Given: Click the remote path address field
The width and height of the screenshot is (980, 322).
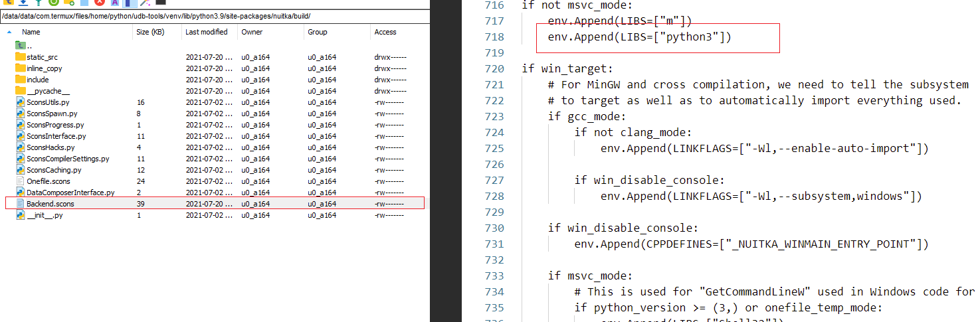Looking at the screenshot, I should click(215, 16).
